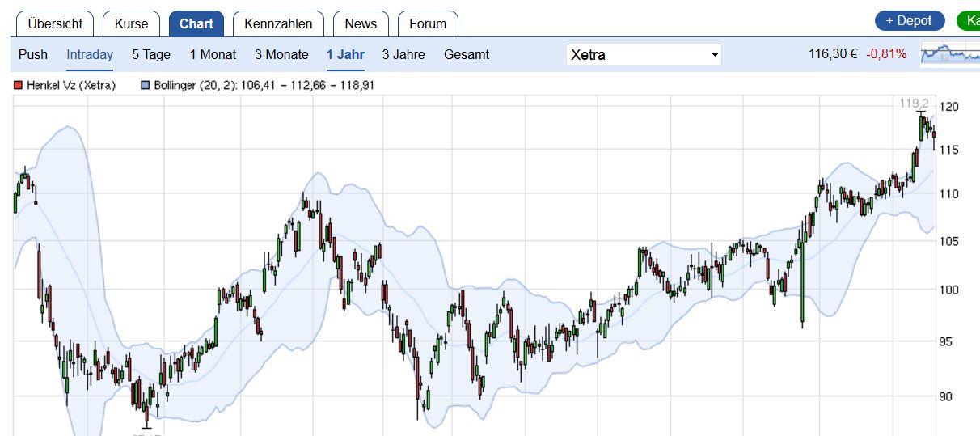The image size is (980, 436).
Task: Choose the 3 Monate chart range
Action: click(x=281, y=55)
